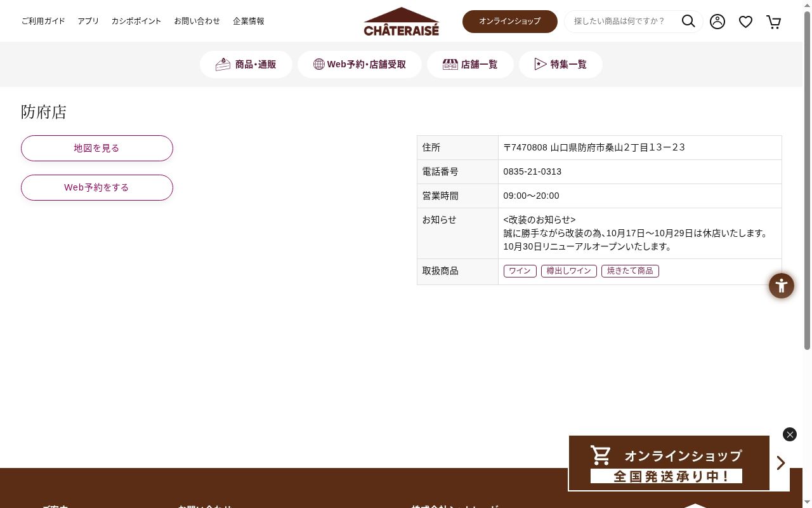The image size is (812, 508).
Task: Close the online shop banner
Action: [x=790, y=434]
